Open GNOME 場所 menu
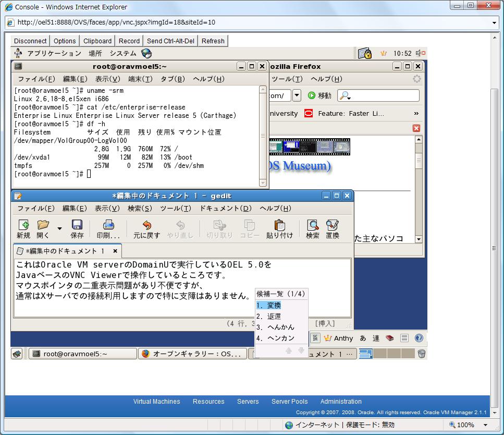The image size is (504, 435). pos(95,53)
